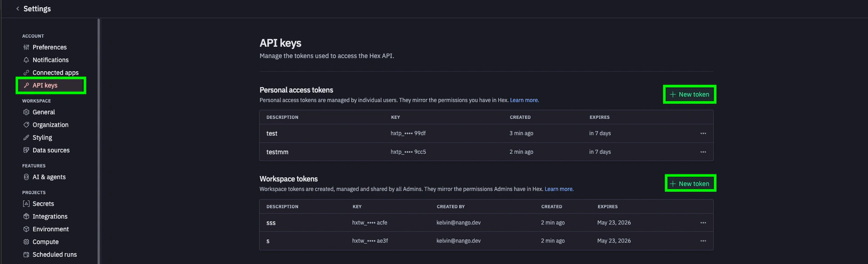Click the Secrets bracket icon
Screen dimensions: 868x264
pos(26,204)
